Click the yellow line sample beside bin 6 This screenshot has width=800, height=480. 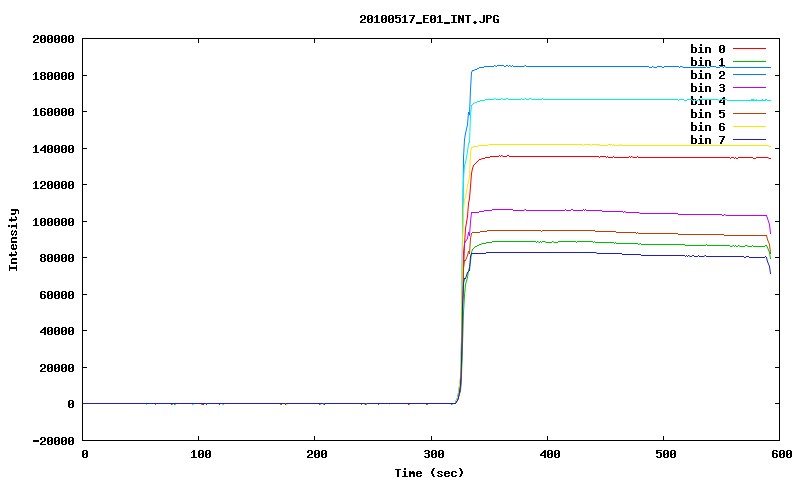[749, 127]
